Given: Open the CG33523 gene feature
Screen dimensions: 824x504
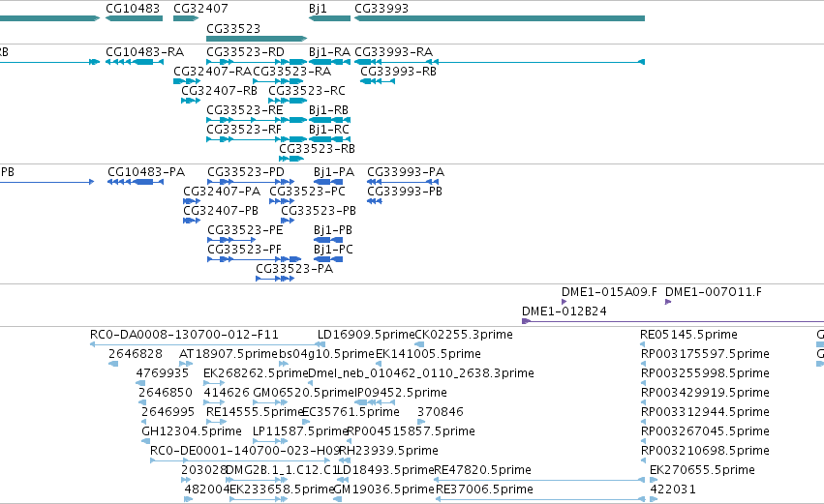Looking at the screenshot, I should coord(257,39).
